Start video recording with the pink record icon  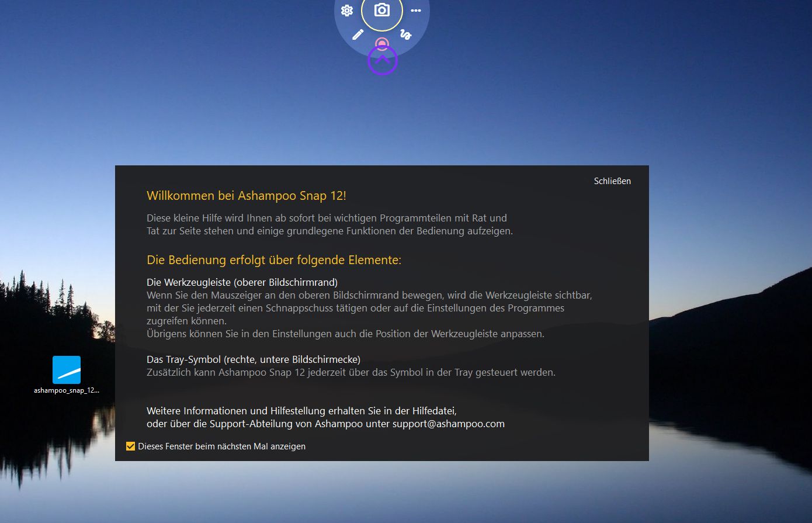coord(382,44)
